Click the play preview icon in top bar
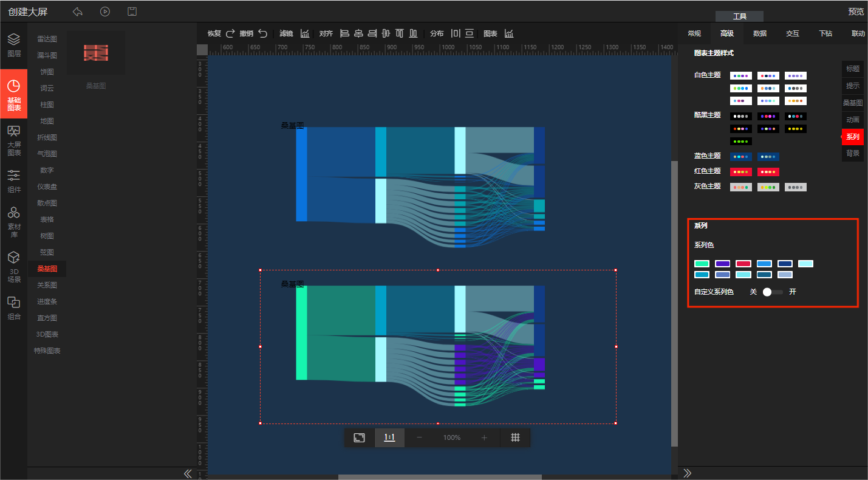Viewport: 868px width, 480px height. coord(105,12)
